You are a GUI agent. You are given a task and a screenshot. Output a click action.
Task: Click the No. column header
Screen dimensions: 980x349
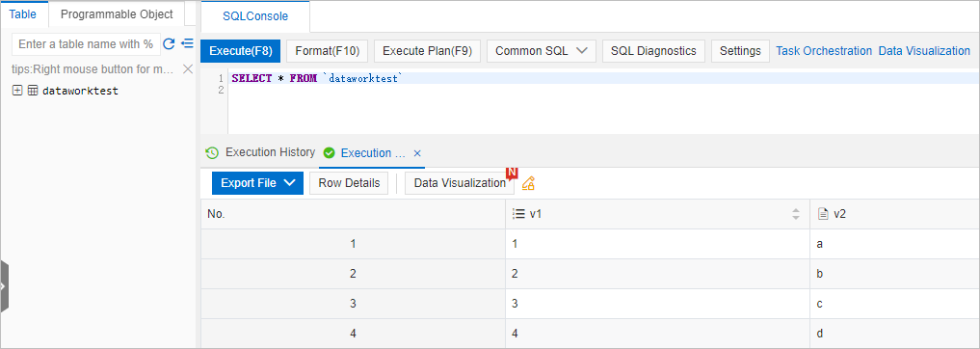(353, 214)
